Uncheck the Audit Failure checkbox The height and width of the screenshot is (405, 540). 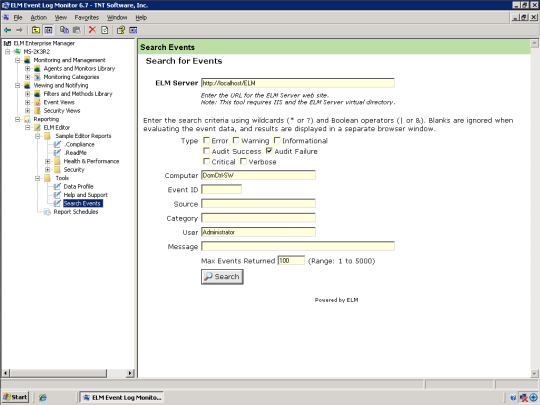(x=269, y=151)
